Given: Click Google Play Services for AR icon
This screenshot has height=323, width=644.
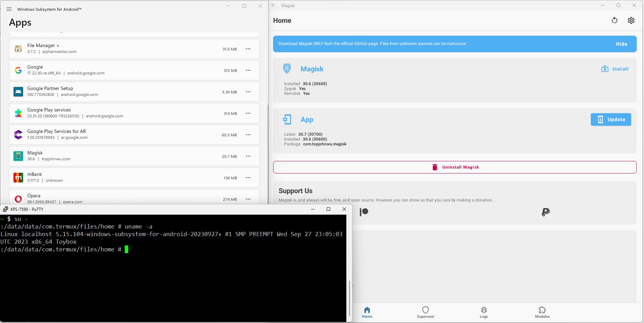Looking at the screenshot, I should pyautogui.click(x=18, y=135).
